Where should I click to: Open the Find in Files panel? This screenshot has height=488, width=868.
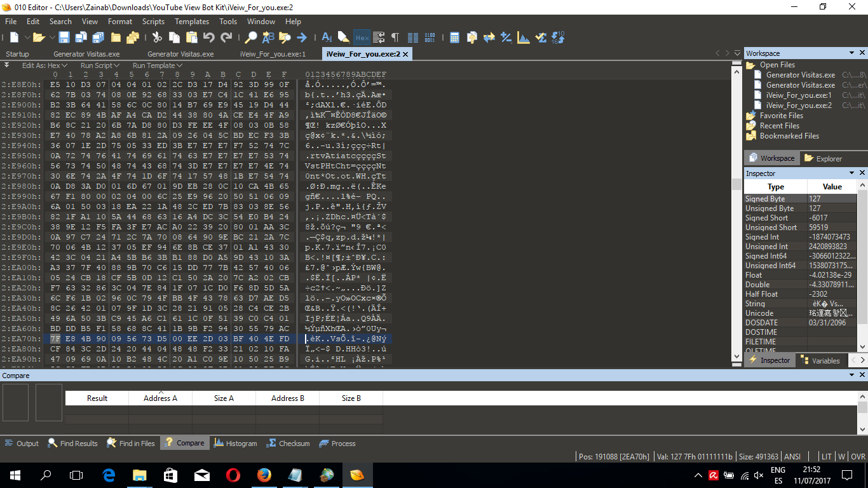tap(130, 443)
